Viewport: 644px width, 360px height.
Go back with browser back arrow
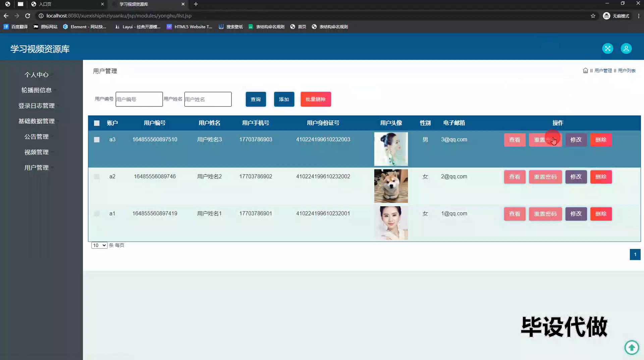(x=6, y=16)
